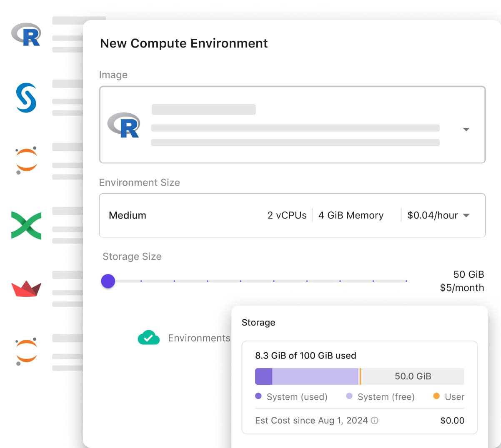The image size is (501, 448).
Task: Select the Medium environment size box
Action: point(292,215)
